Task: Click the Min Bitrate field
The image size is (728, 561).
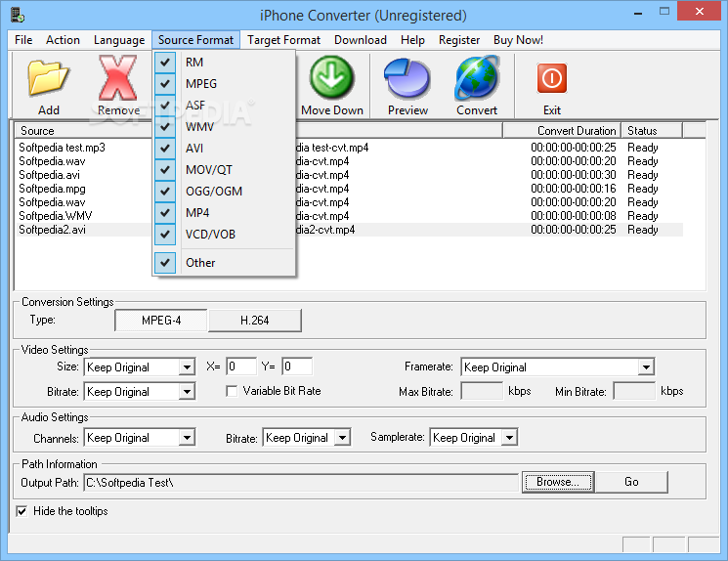Action: tap(634, 391)
